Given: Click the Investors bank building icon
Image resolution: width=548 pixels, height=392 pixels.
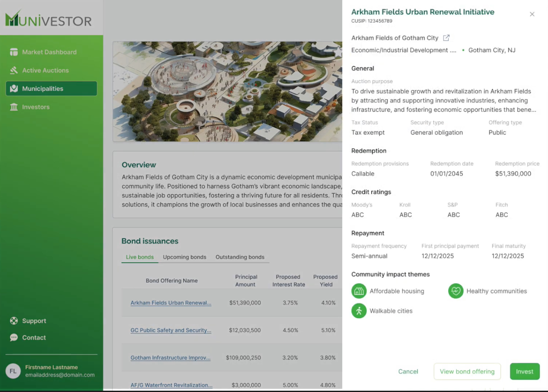Looking at the screenshot, I should click(14, 107).
